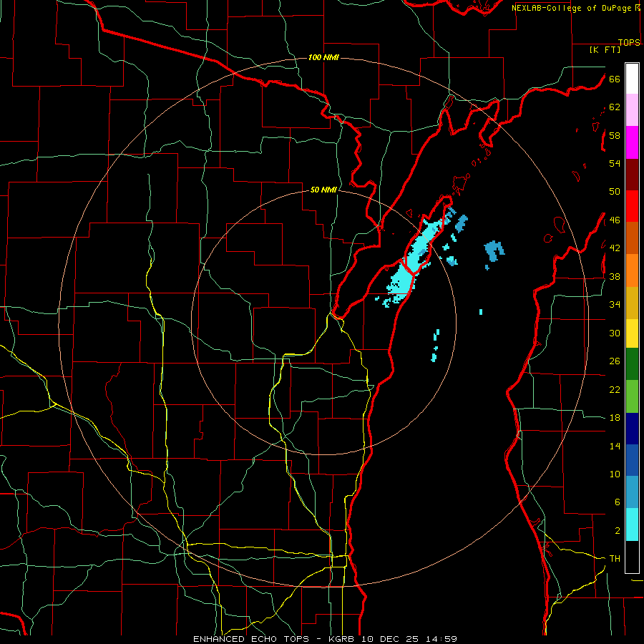Click the large cyan echo along the peninsula
This screenshot has height=644, width=644.
tap(415, 259)
